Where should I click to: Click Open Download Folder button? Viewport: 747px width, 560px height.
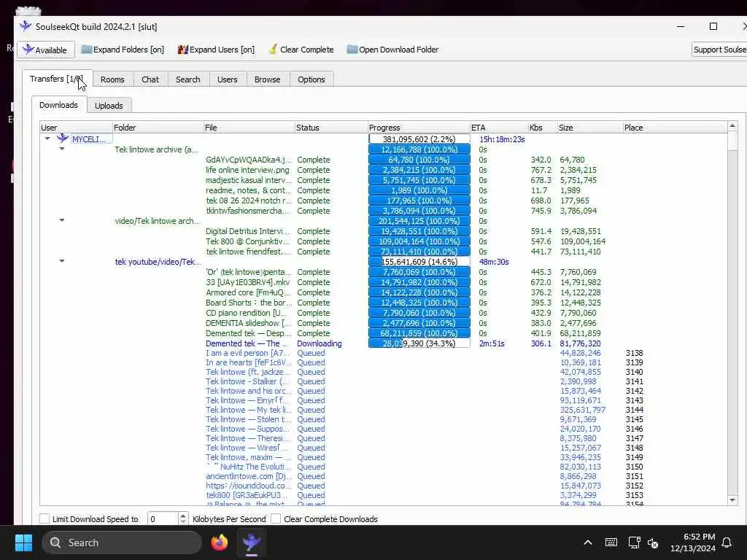coord(392,50)
